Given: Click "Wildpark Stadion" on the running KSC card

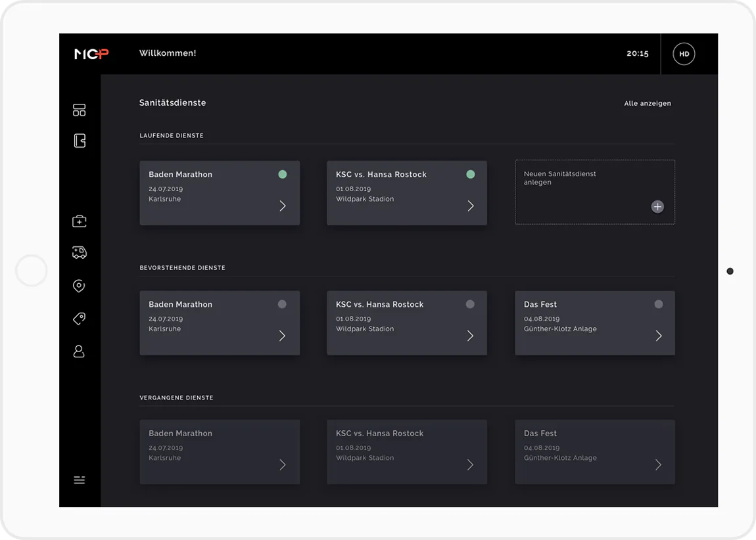Looking at the screenshot, I should tap(365, 199).
